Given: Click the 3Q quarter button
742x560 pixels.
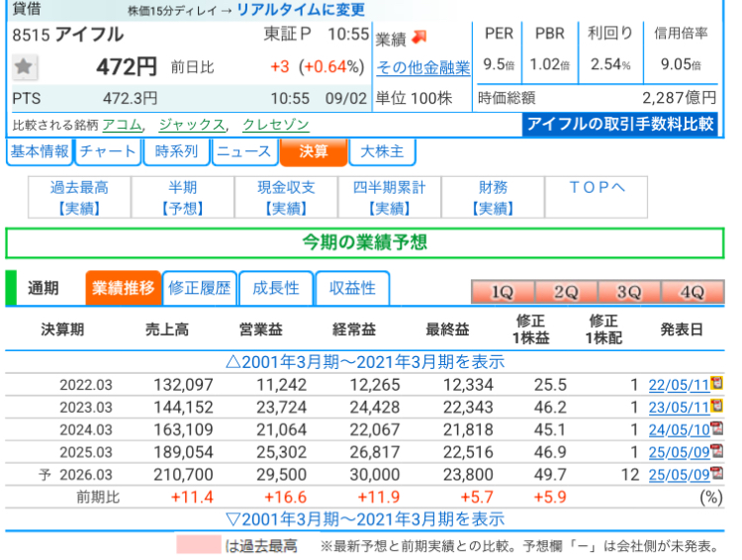Looking at the screenshot, I should click(x=629, y=292).
